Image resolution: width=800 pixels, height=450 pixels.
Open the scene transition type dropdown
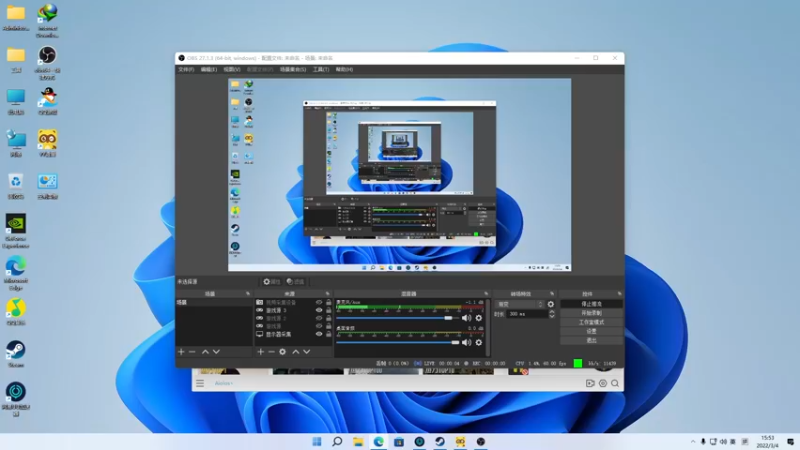pyautogui.click(x=519, y=304)
